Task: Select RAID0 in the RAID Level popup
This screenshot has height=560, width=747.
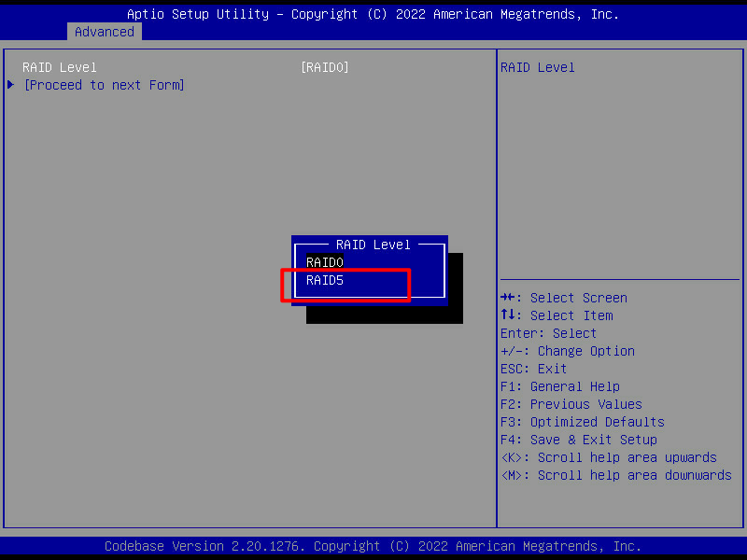Action: [x=325, y=262]
